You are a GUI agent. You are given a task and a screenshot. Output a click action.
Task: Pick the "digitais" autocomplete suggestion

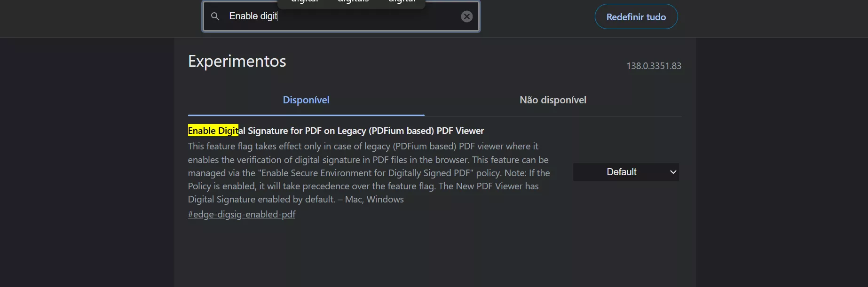coord(353,1)
